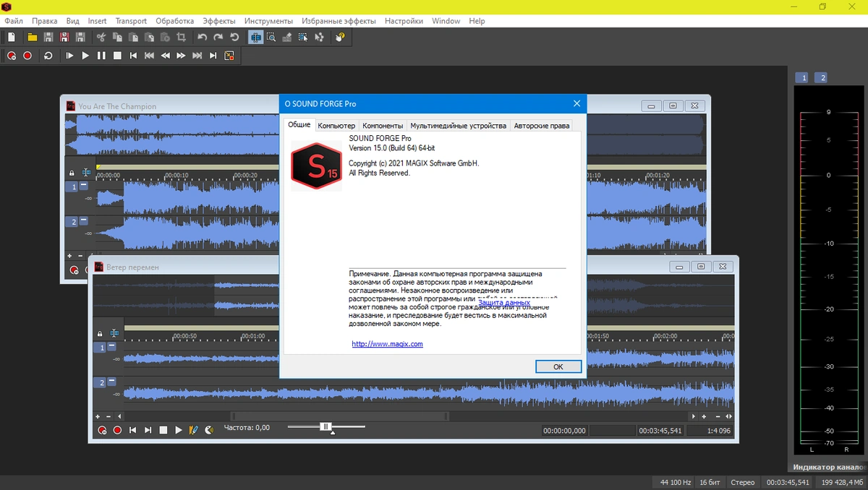The height and width of the screenshot is (490, 868).
Task: Click the 44 100 Hz status field
Action: pos(676,482)
